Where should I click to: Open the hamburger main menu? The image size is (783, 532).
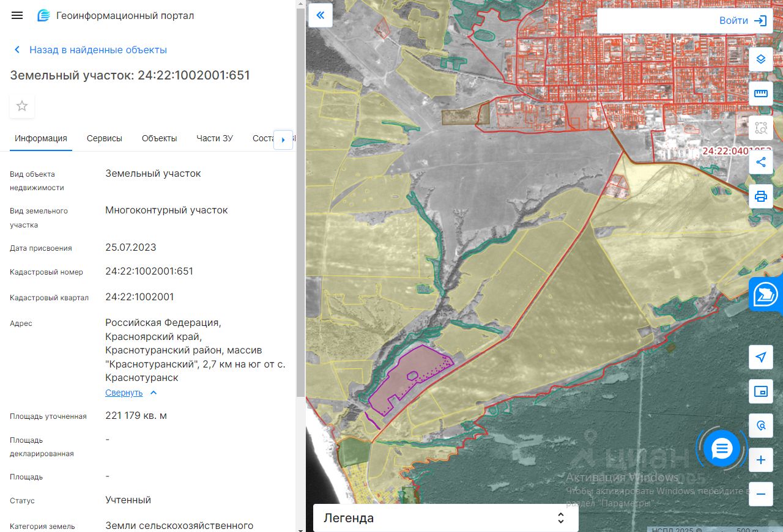click(x=17, y=15)
